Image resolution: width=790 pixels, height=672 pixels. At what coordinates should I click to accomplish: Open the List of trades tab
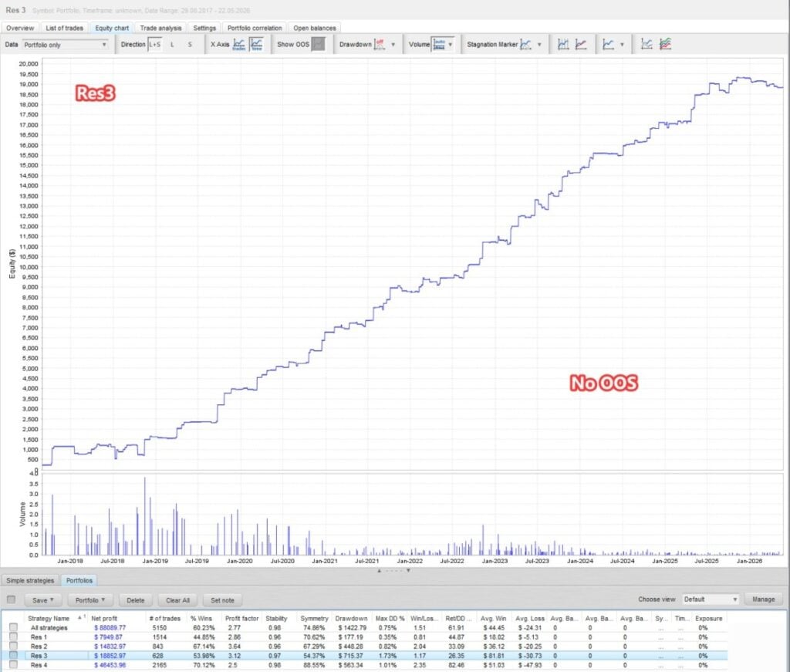click(65, 29)
